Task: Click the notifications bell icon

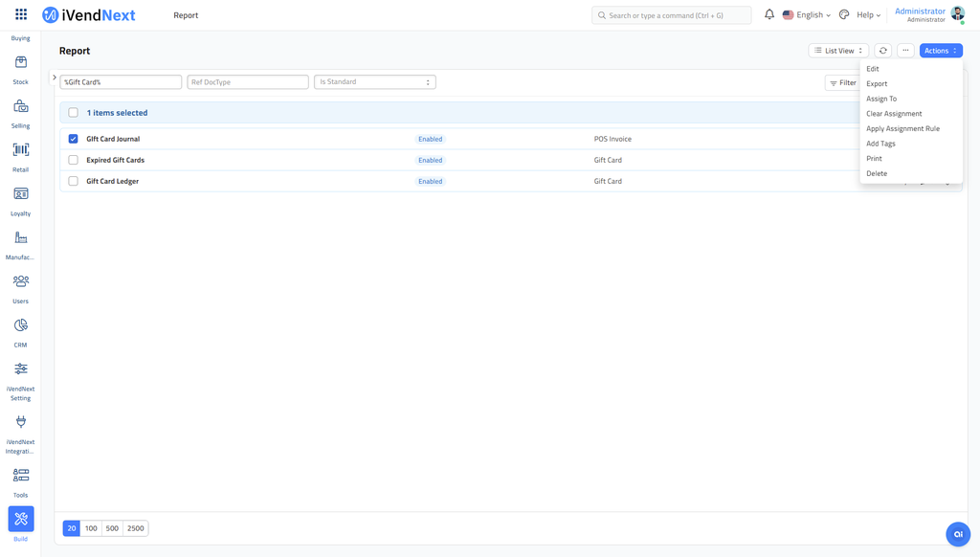Action: [769, 14]
